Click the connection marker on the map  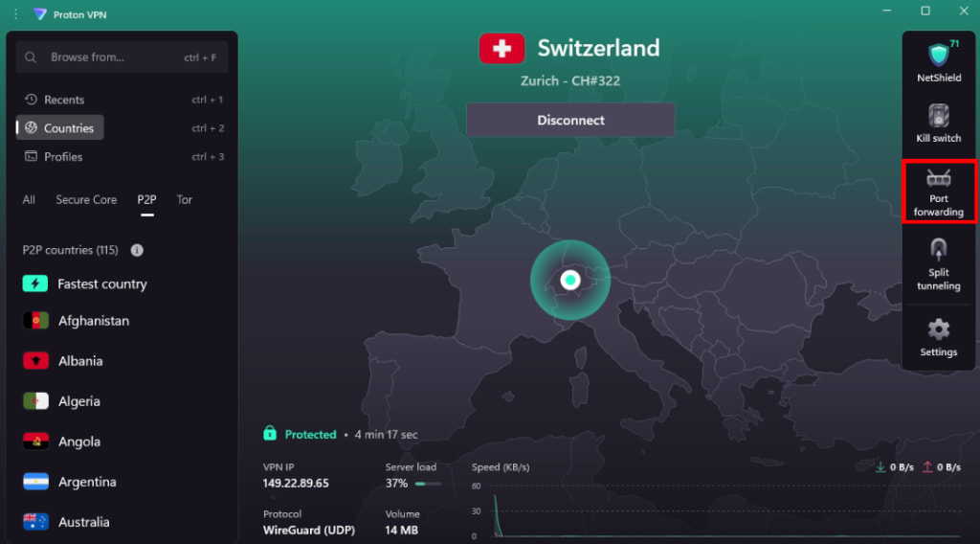pyautogui.click(x=570, y=280)
